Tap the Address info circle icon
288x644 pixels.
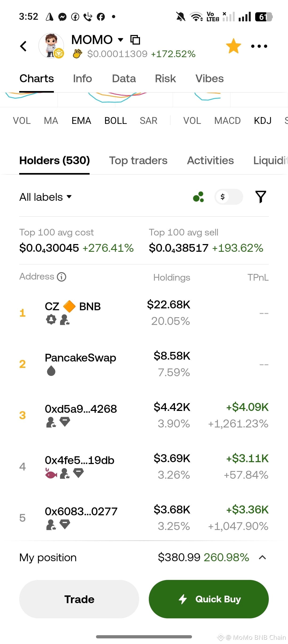pyautogui.click(x=62, y=277)
